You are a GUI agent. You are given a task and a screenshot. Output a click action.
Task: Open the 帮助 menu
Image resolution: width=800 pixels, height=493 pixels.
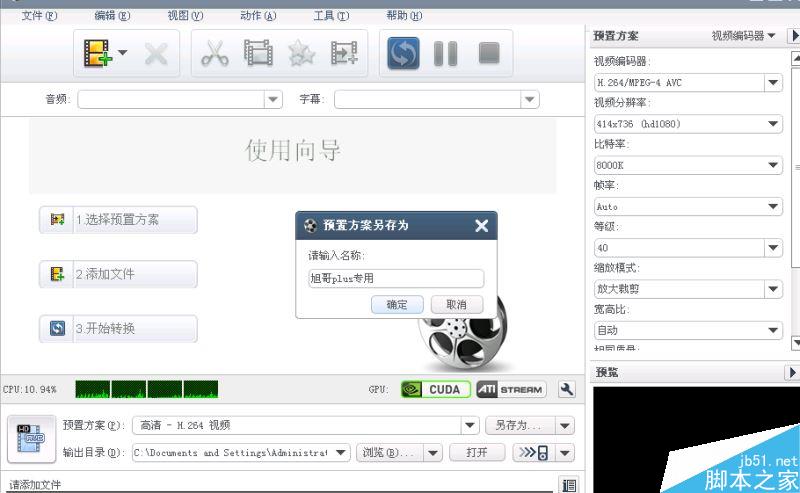(x=404, y=16)
